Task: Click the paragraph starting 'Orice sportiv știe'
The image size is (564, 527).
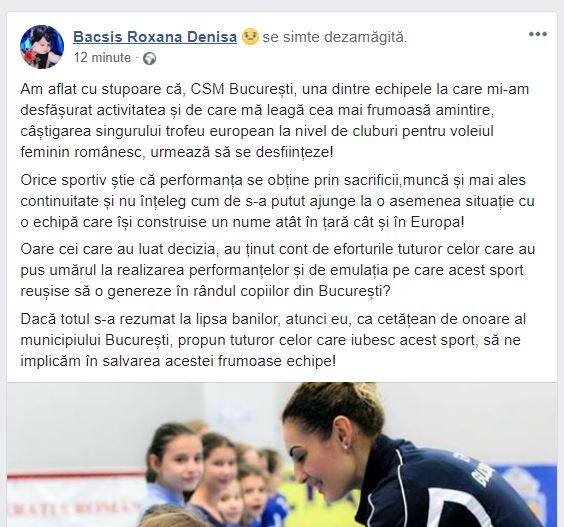Action: [277, 201]
